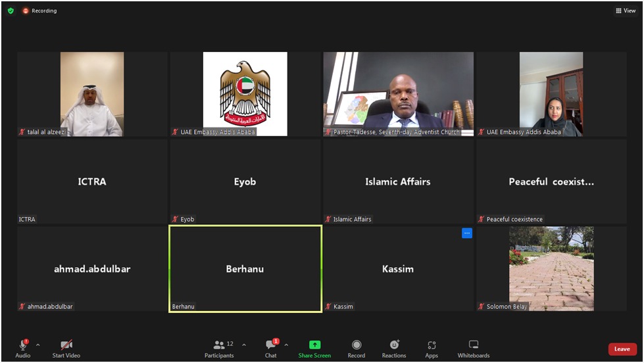This screenshot has width=644, height=363.
Task: Select Solomon Belay's video thumbnail
Action: click(552, 268)
